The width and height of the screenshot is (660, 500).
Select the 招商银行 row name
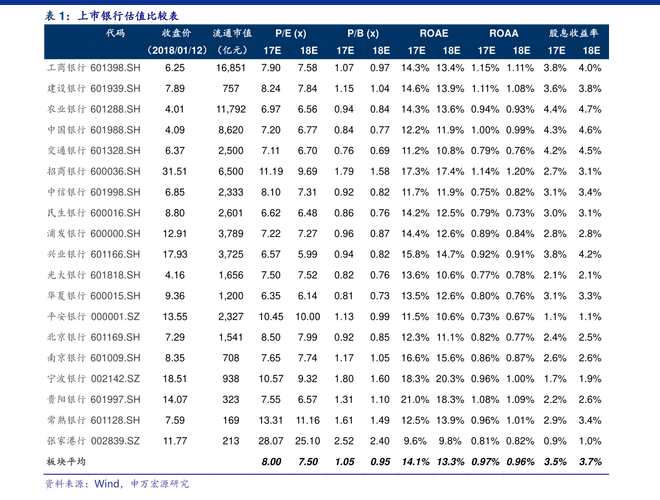point(67,172)
